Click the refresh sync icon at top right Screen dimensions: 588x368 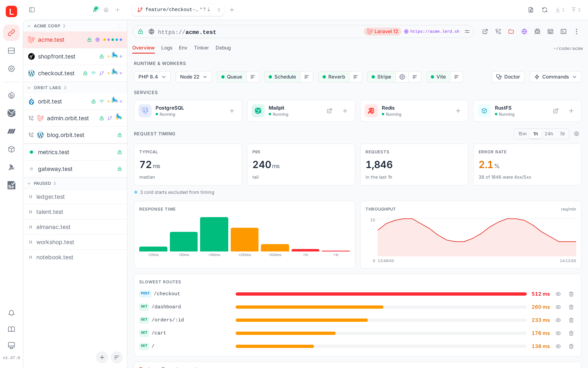pyautogui.click(x=545, y=10)
